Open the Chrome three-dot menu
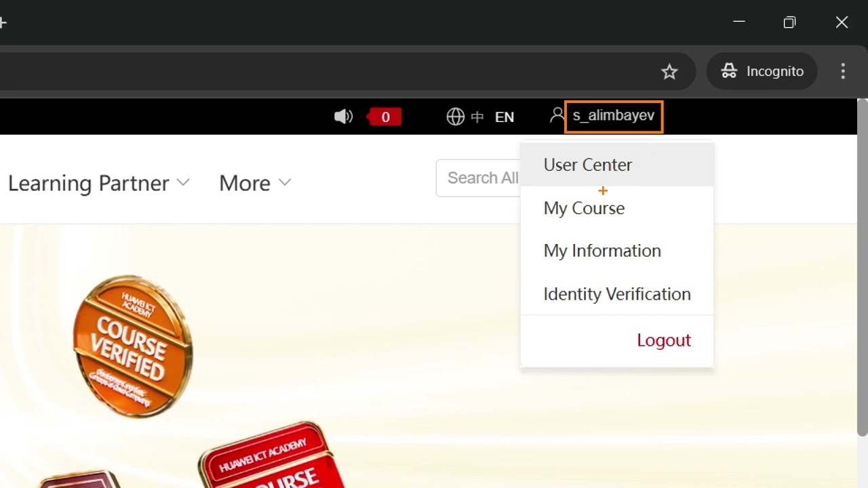This screenshot has height=488, width=868. coord(843,71)
